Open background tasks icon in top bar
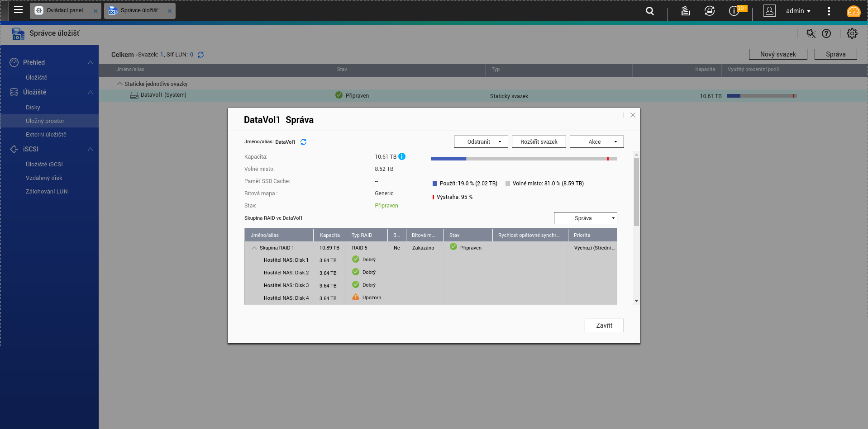Screen dimensions: 868x429 (685, 11)
